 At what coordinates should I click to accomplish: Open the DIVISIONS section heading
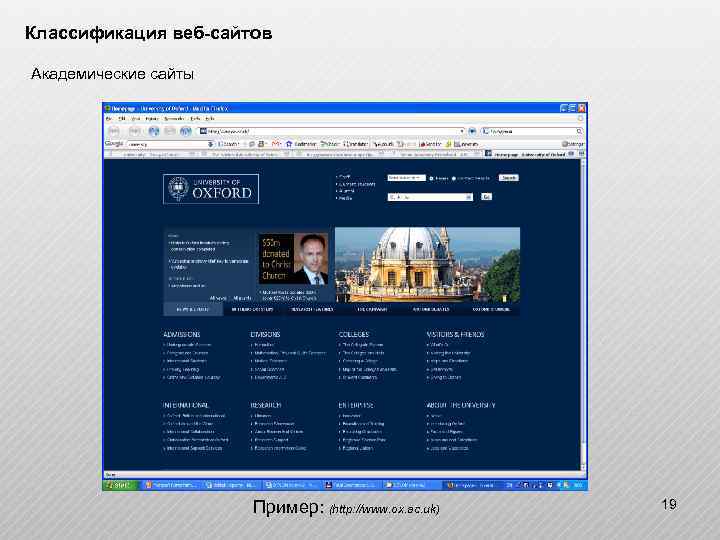point(265,335)
